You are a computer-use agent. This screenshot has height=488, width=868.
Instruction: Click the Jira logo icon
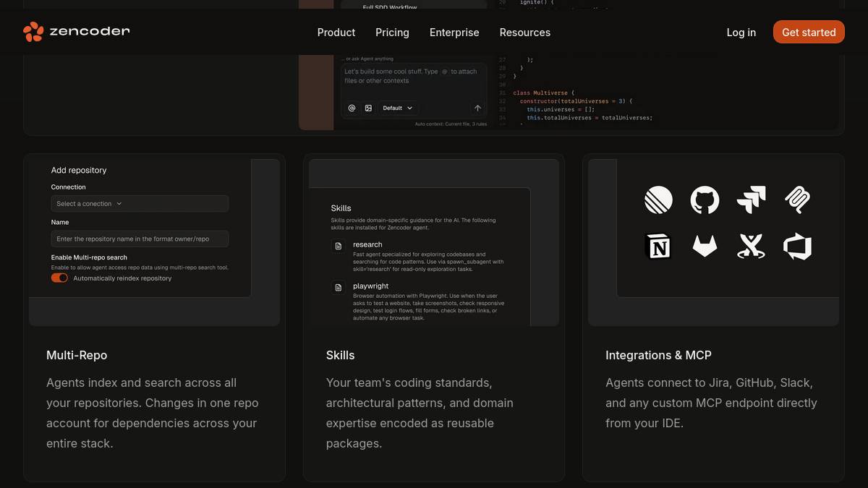[x=751, y=200]
